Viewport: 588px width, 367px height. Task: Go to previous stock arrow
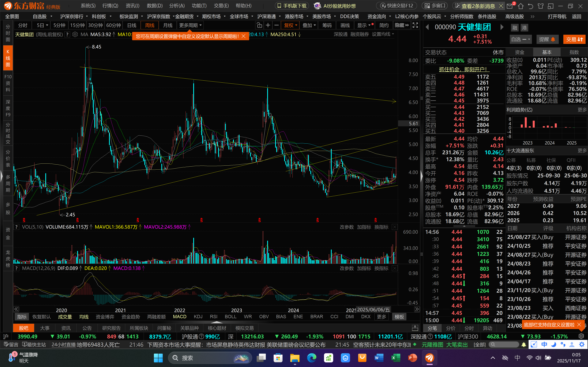[x=427, y=27]
